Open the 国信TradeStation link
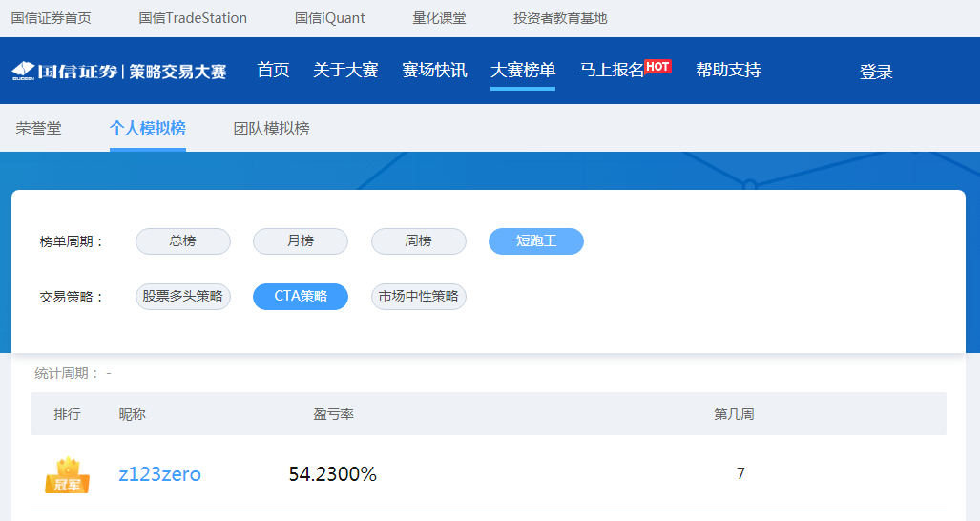The image size is (980, 521). click(193, 18)
